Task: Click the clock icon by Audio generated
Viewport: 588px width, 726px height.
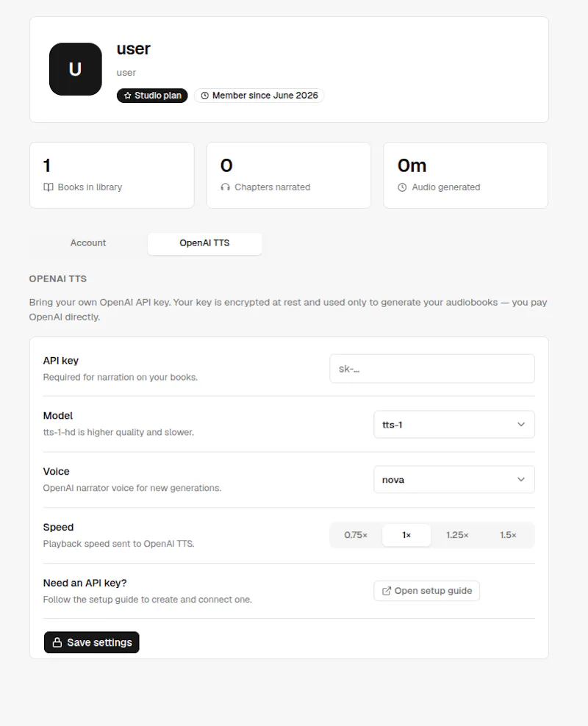Action: (402, 187)
